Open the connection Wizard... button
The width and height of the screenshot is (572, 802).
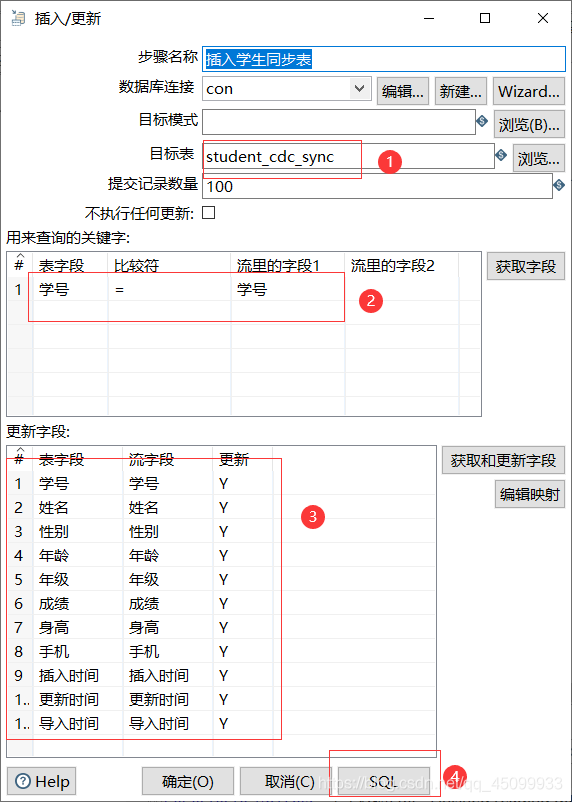click(x=529, y=91)
